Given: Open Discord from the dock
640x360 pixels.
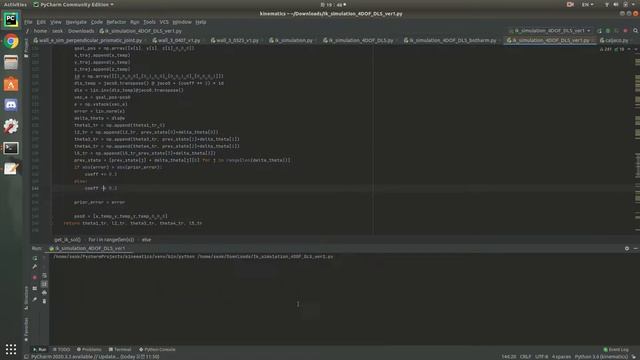Looking at the screenshot, I should point(11,105).
